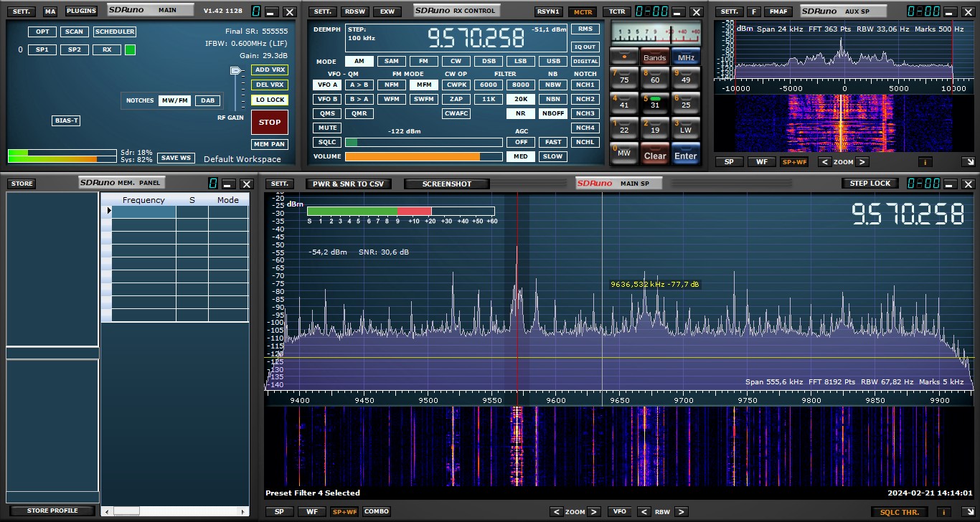The width and height of the screenshot is (980, 522).
Task: Switch Main SP view to COMBO
Action: pyautogui.click(x=376, y=511)
